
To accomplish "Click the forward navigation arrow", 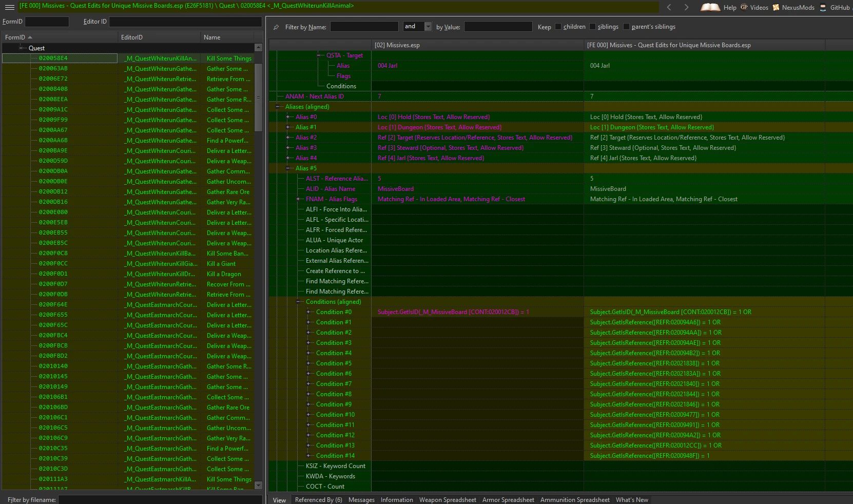I will tap(686, 7).
